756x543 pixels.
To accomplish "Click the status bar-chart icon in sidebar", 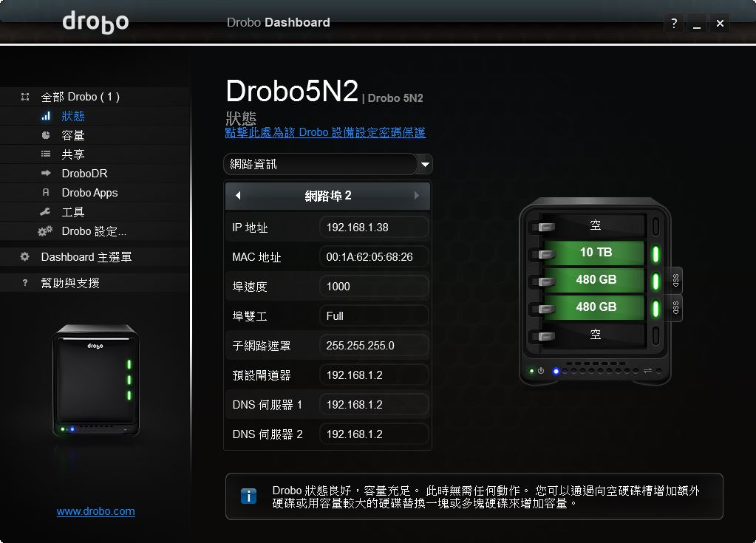I will [46, 116].
